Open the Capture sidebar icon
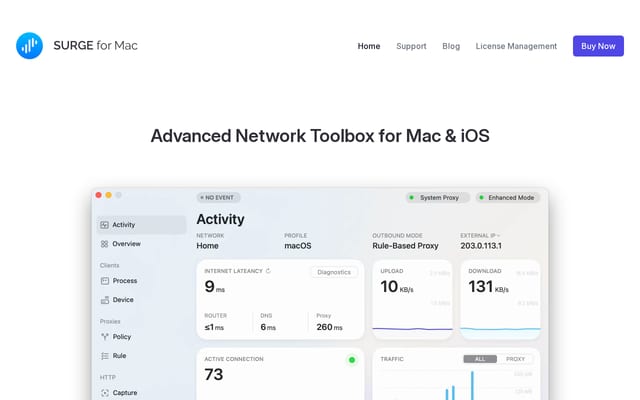Screen dimensions: 640x400 point(104,393)
